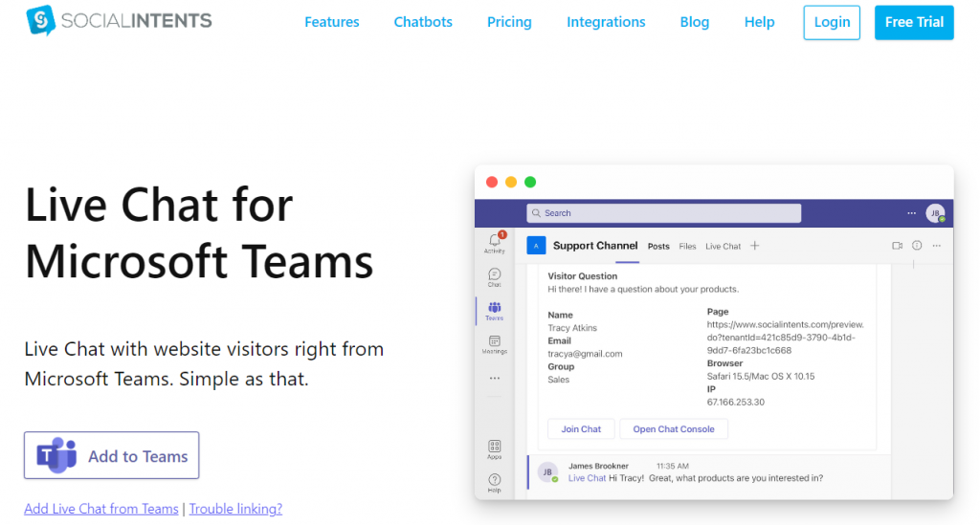Switch to the Live Chat tab
This screenshot has height=525, width=980.
click(x=724, y=247)
